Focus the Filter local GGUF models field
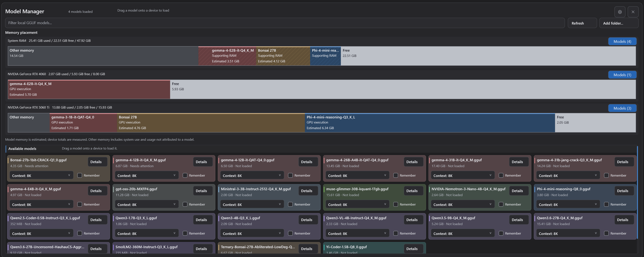This screenshot has width=644, height=257. point(285,23)
